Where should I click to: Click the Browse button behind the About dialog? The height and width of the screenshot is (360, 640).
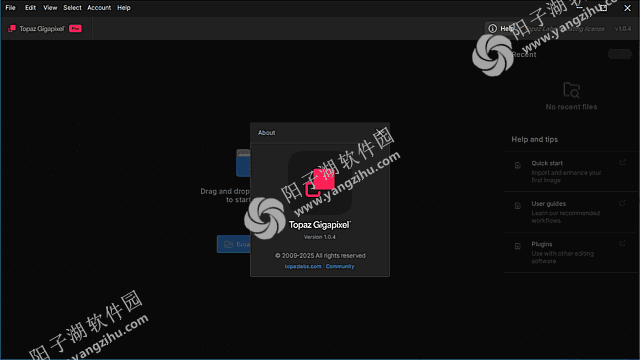pyautogui.click(x=234, y=244)
